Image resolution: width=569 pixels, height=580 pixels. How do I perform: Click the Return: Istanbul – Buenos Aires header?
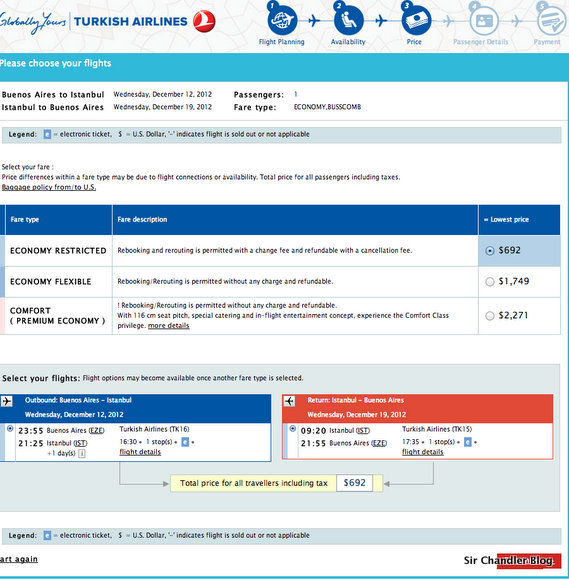356,400
